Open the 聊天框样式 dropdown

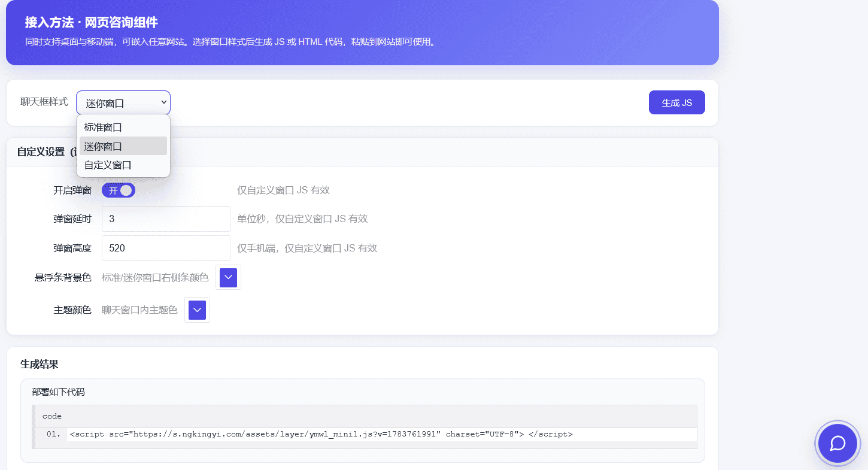123,103
